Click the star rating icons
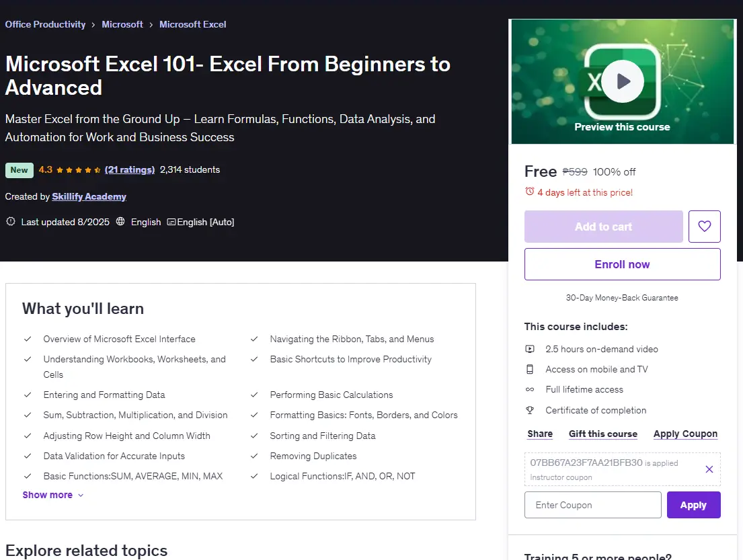The image size is (743, 560). [78, 170]
